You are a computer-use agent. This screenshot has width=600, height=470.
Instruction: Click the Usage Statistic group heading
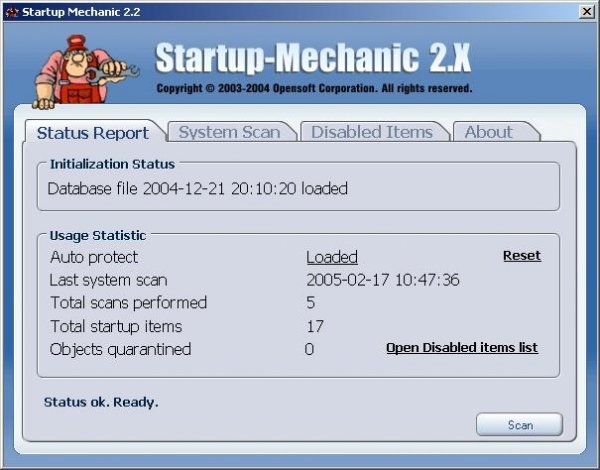click(98, 235)
